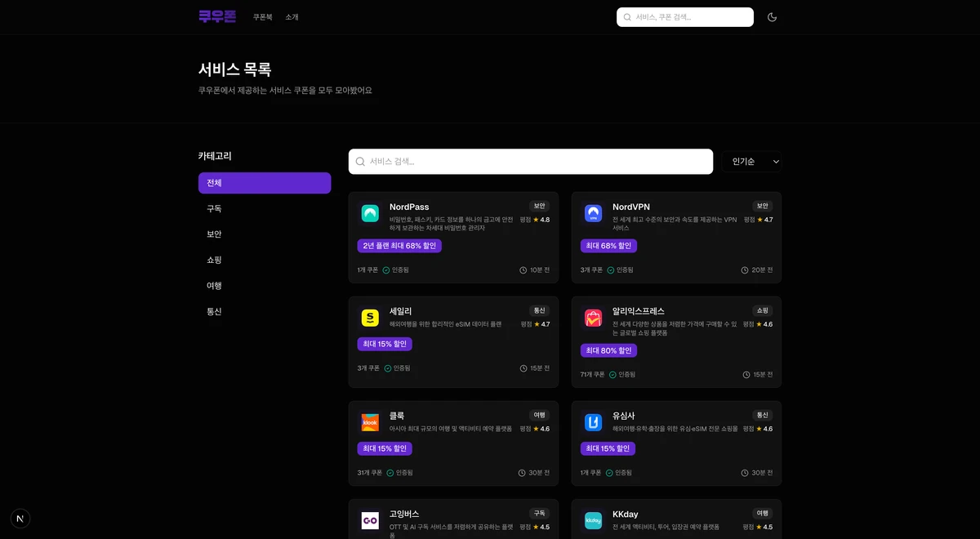Click 여행 tag on 클룩 card

[x=539, y=416]
